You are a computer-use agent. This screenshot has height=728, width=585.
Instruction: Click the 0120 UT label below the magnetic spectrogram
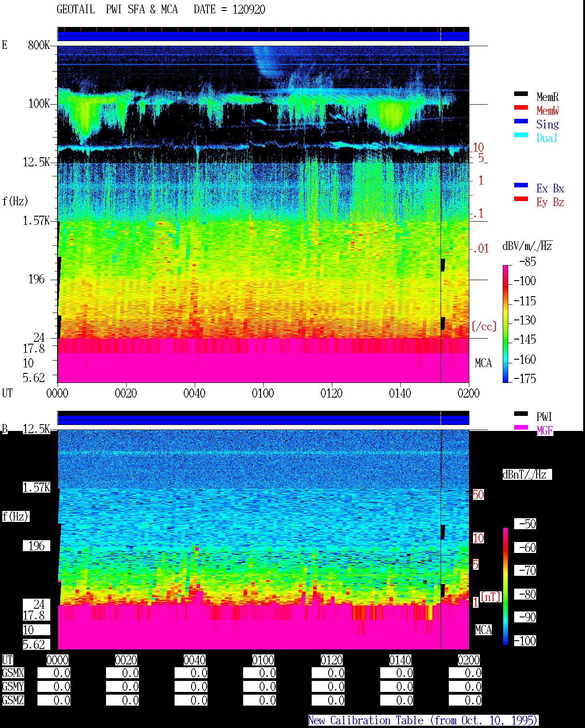[x=331, y=660]
